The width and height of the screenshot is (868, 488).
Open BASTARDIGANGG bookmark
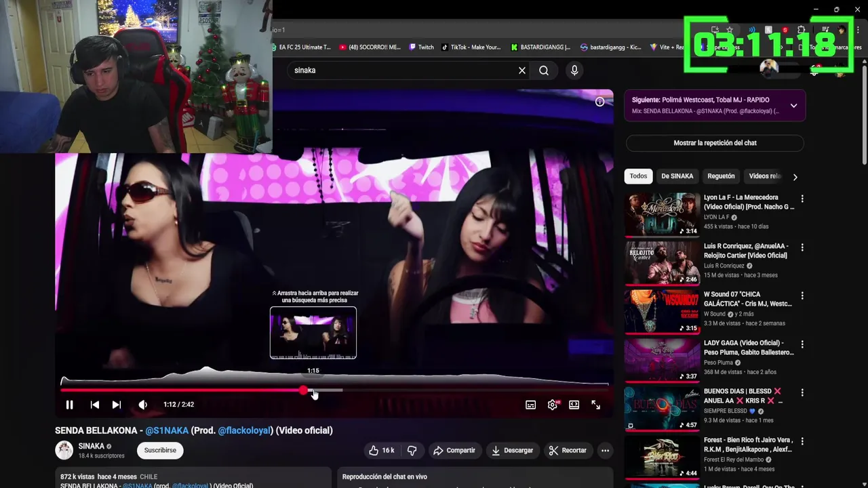click(540, 47)
